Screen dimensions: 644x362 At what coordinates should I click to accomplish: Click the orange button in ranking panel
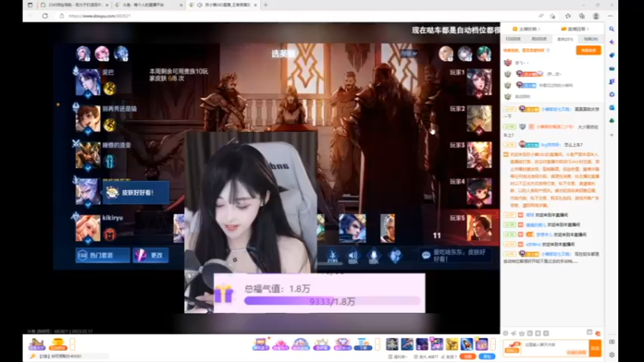click(588, 50)
